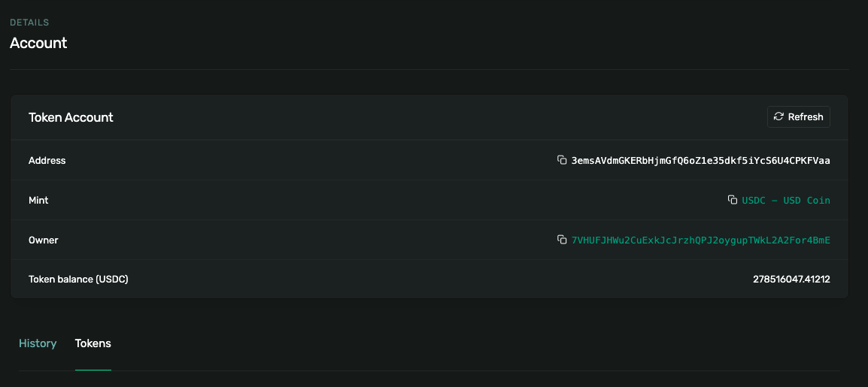The image size is (868, 387).
Task: Click the Token balance (USDC) label
Action: coord(78,280)
